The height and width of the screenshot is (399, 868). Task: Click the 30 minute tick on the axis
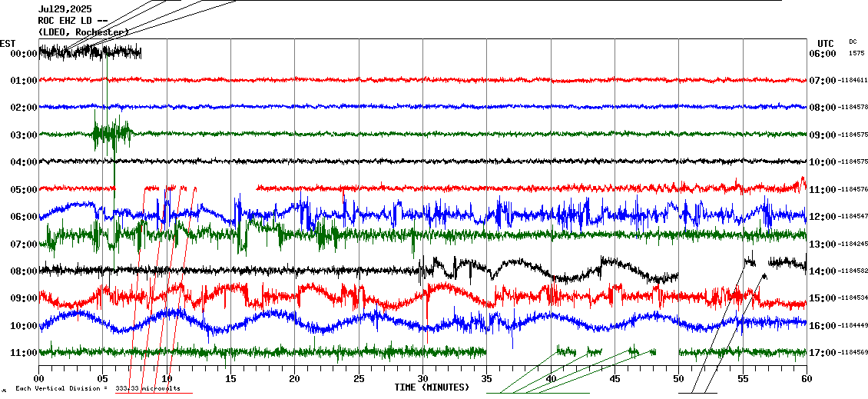pyautogui.click(x=422, y=379)
